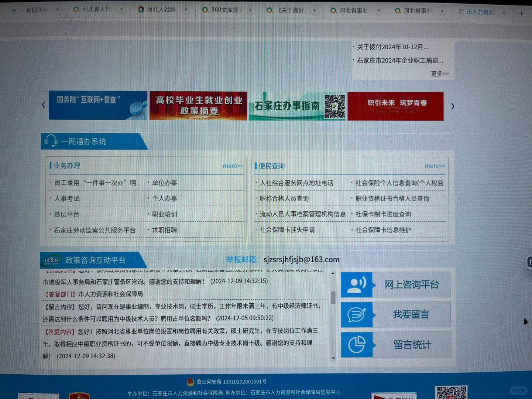Click the headset icon beside 一网通办系统

pyautogui.click(x=51, y=141)
